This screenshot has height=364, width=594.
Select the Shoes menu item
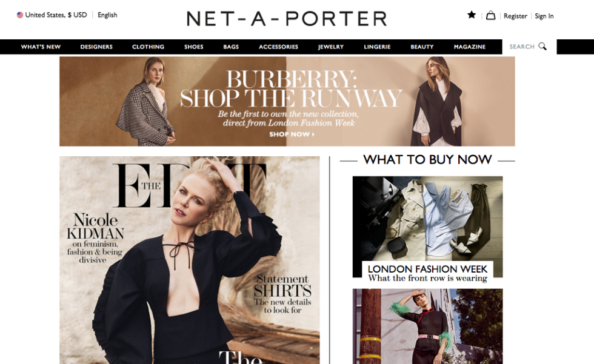(x=193, y=47)
